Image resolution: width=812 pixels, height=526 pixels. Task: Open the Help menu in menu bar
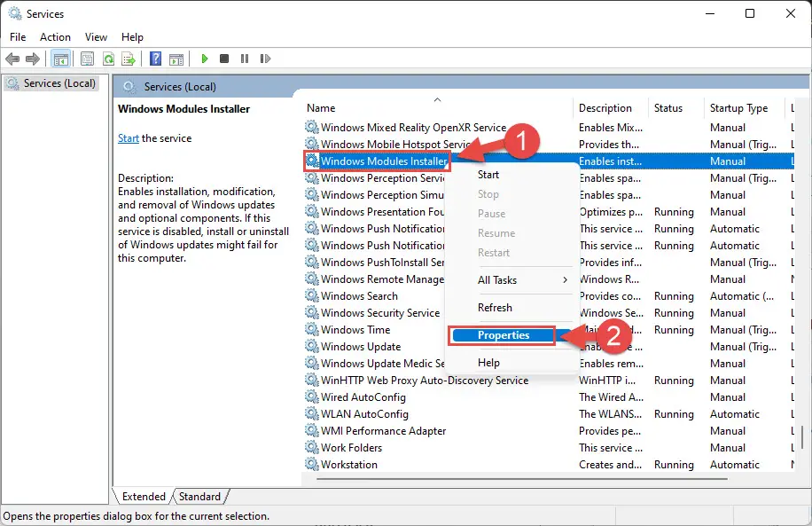(x=132, y=36)
